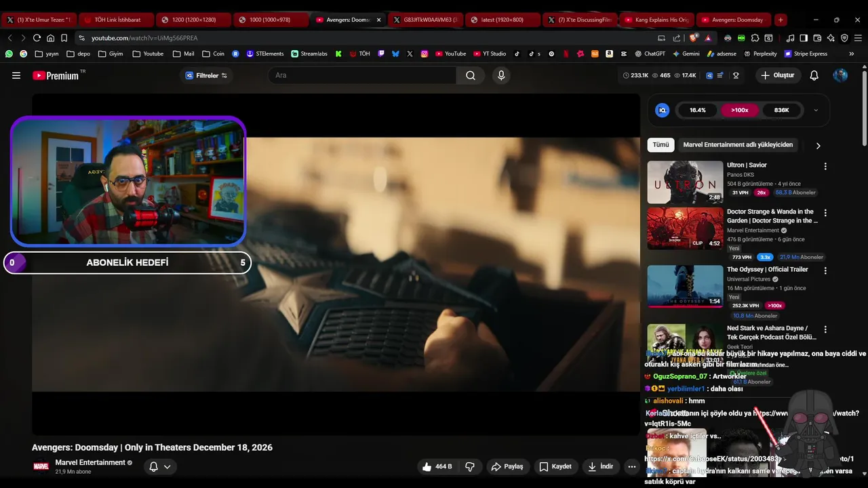Viewport: 868px width, 488px height.
Task: Click the 16.4% stat pill
Action: [698, 110]
